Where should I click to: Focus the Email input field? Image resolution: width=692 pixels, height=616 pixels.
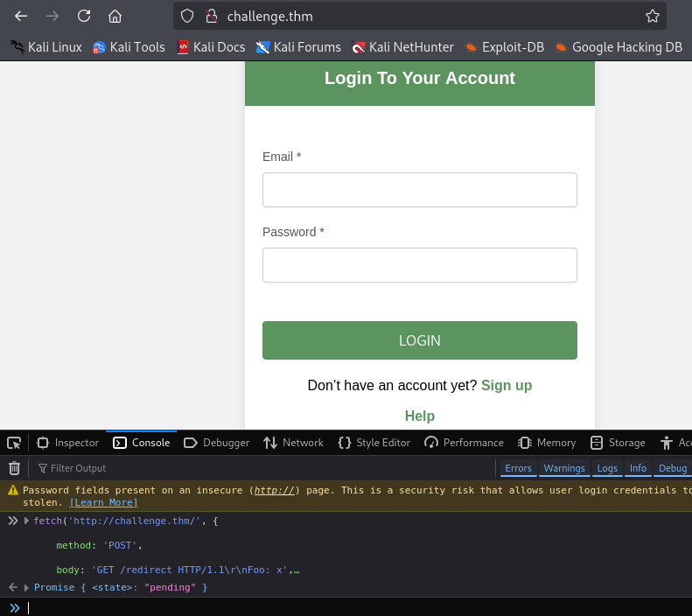420,190
